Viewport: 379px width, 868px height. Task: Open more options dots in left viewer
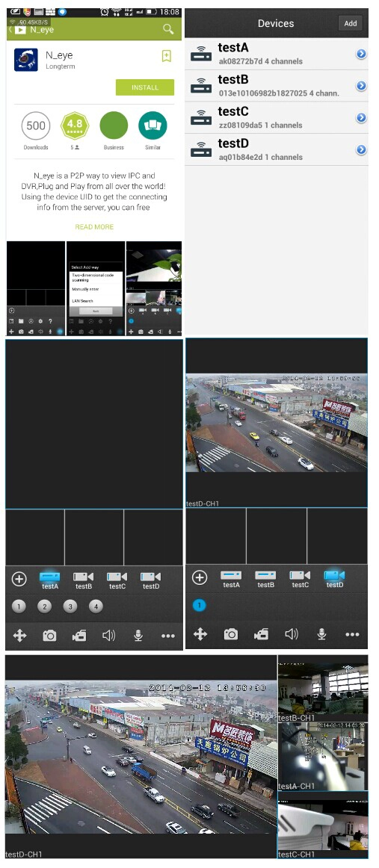[x=168, y=636]
